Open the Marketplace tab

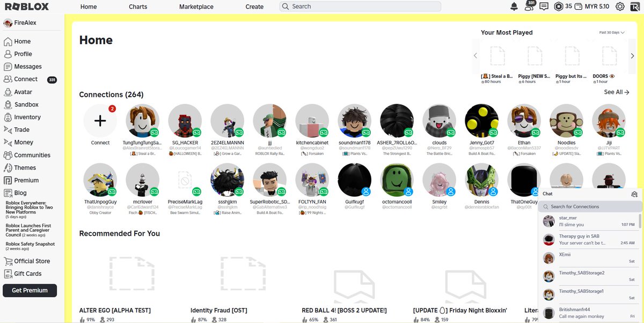click(x=196, y=6)
